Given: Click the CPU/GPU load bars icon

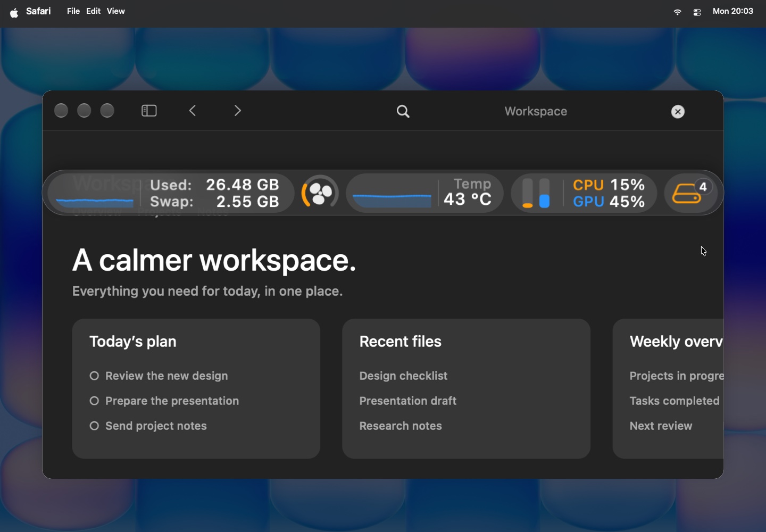Looking at the screenshot, I should 536,193.
